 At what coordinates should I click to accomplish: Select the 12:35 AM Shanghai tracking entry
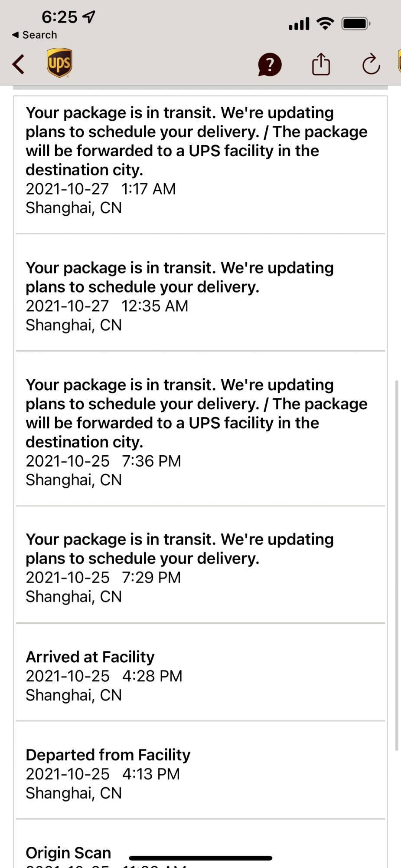200,296
